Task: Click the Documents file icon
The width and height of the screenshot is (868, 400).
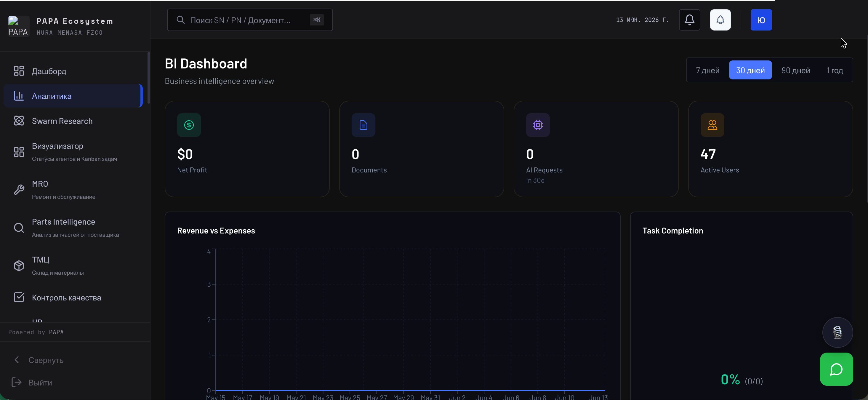Action: [x=363, y=125]
